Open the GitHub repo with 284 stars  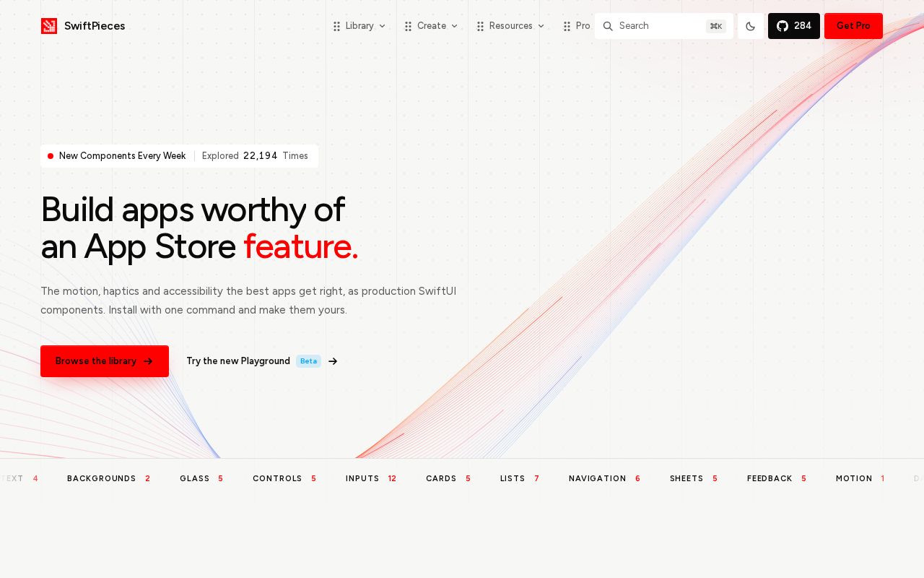(794, 26)
